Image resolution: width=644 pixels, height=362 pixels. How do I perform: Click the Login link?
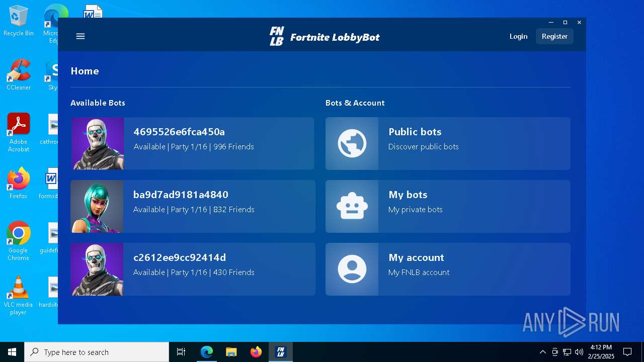[x=518, y=36]
